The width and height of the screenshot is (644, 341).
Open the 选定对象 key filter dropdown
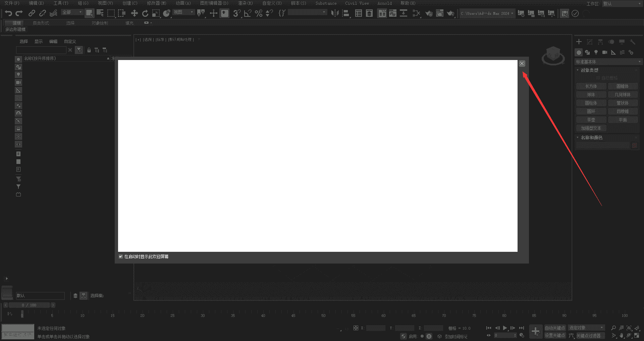(586, 328)
